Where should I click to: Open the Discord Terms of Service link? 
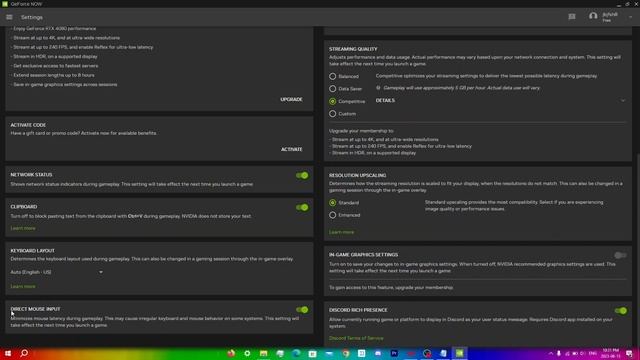[x=356, y=338]
